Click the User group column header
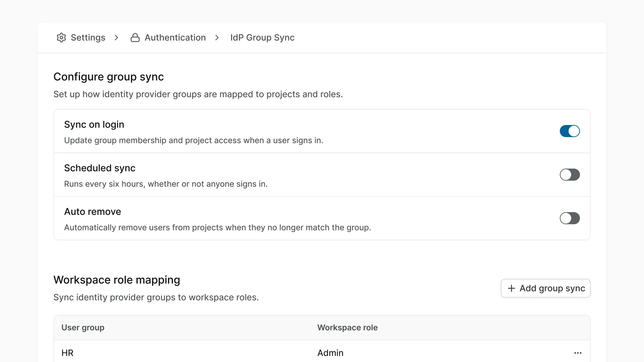The width and height of the screenshot is (644, 362). pos(83,327)
